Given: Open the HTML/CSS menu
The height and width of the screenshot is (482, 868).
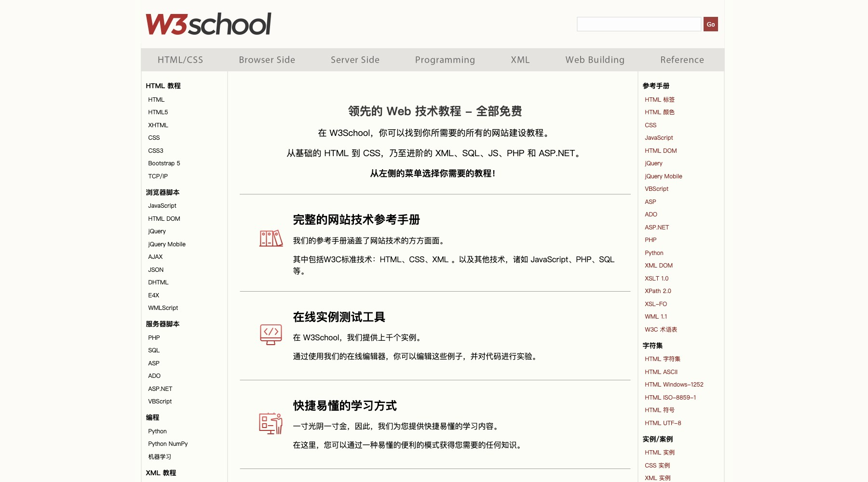Looking at the screenshot, I should coord(180,59).
